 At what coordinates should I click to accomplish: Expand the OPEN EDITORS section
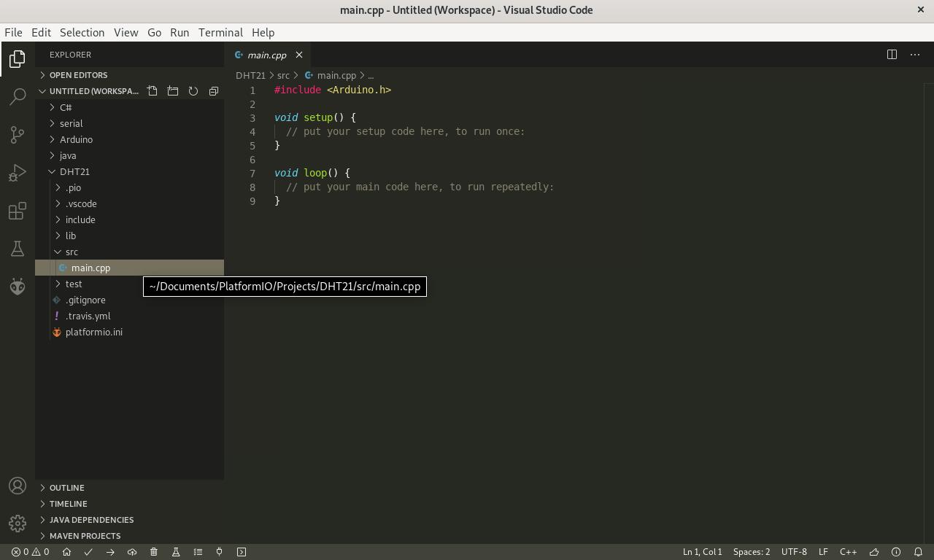[129, 75]
